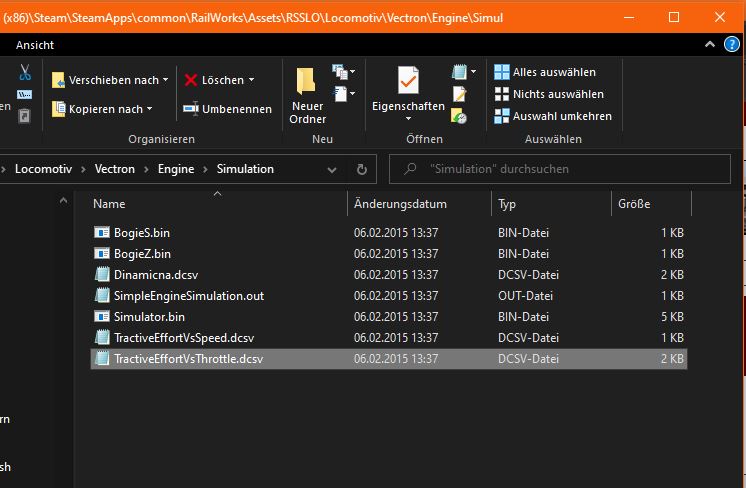Click the Umbenennen button
This screenshot has width=746, height=488.
[x=227, y=109]
